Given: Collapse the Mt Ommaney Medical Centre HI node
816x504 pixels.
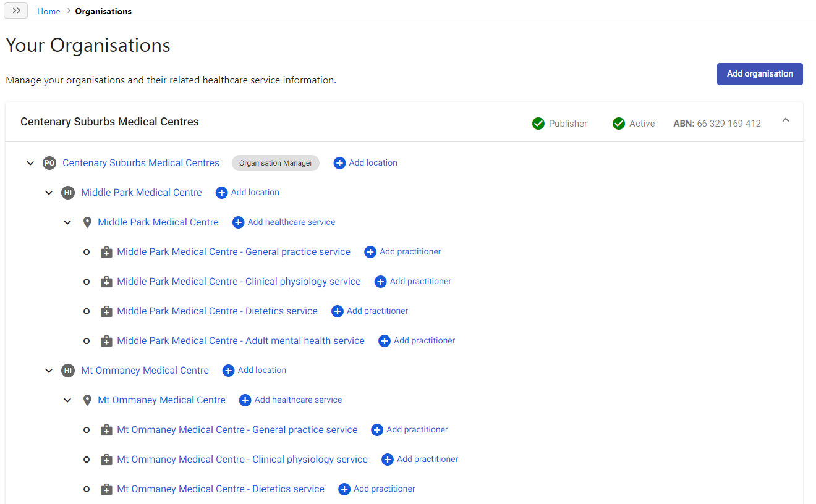Looking at the screenshot, I should (49, 371).
